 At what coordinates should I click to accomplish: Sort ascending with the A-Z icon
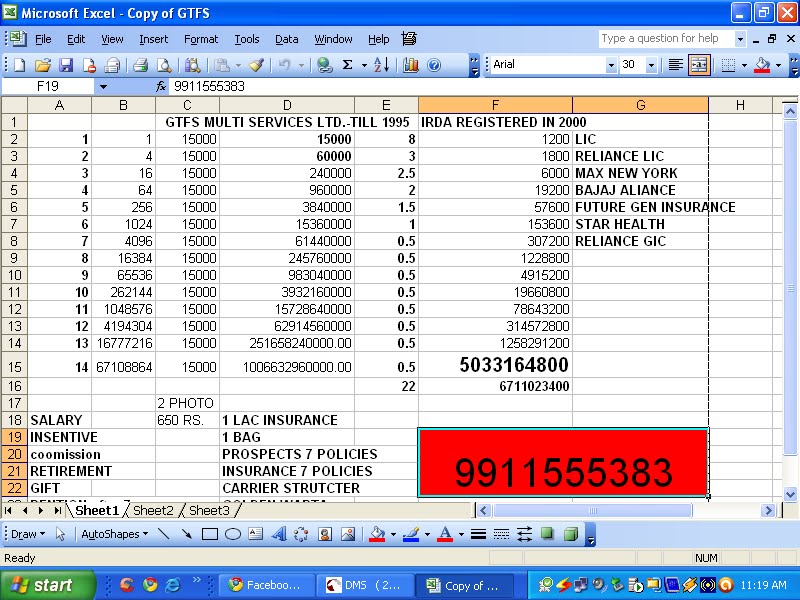click(382, 65)
